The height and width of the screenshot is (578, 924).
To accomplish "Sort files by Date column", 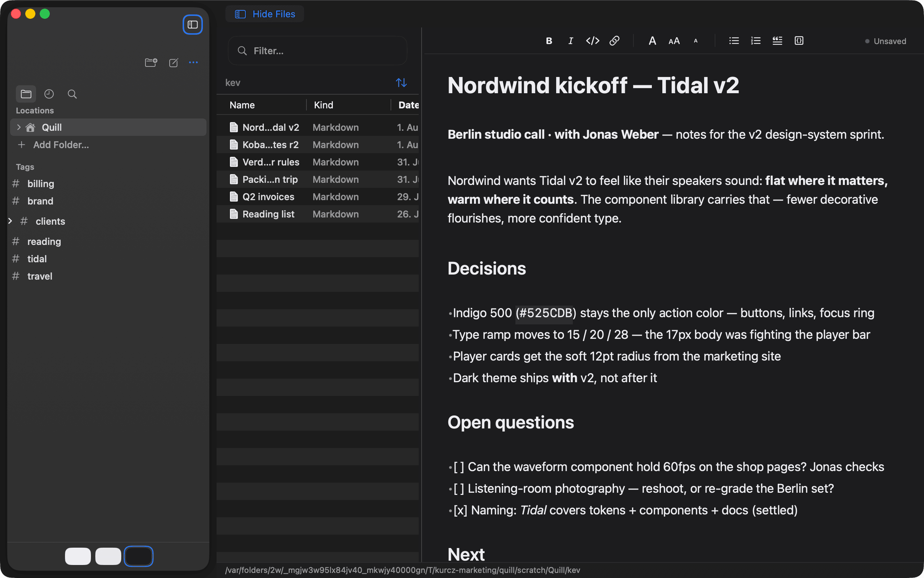I will 408,105.
